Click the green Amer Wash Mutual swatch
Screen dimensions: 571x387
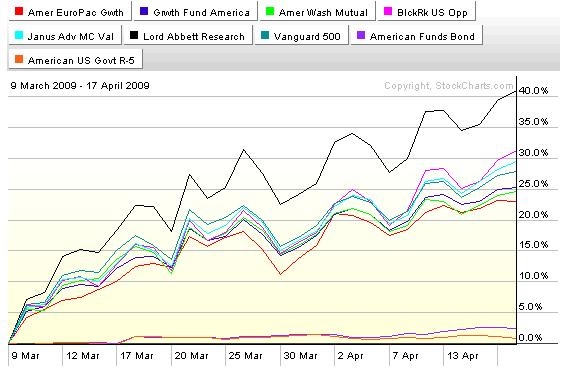pos(270,11)
